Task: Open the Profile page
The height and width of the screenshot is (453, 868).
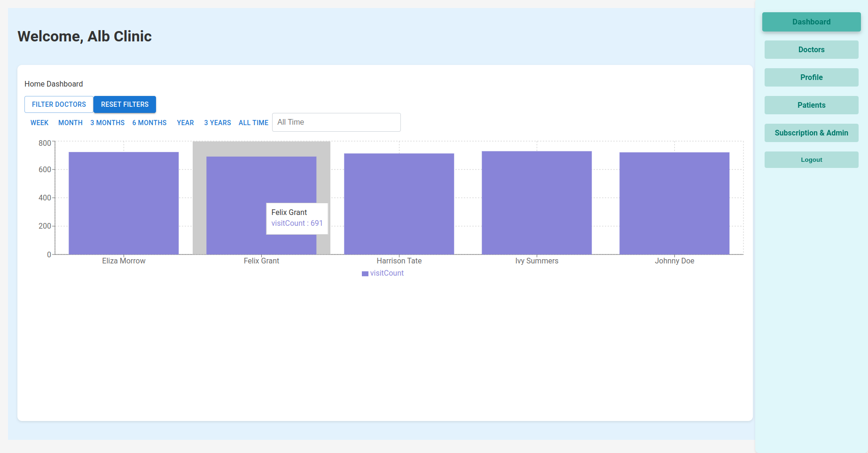Action: (x=811, y=77)
